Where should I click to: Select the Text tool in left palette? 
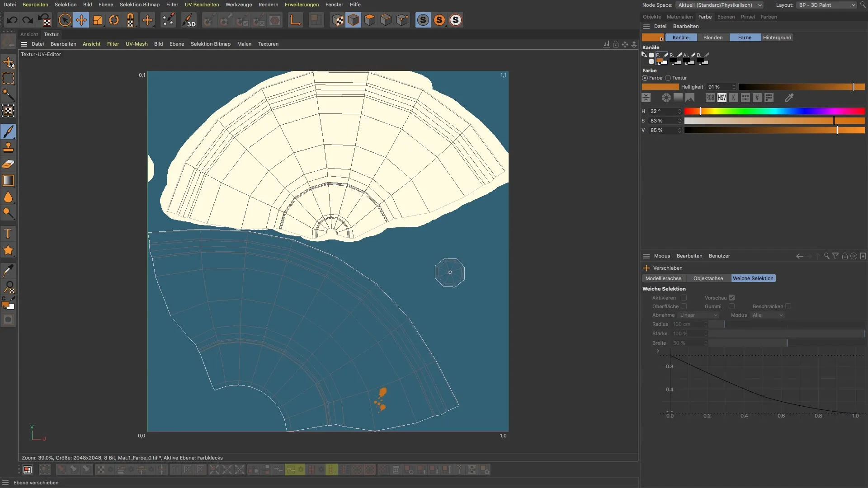tap(8, 234)
